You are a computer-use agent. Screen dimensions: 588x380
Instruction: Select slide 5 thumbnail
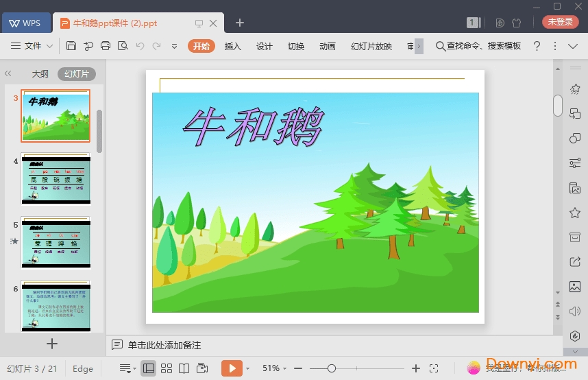tap(56, 243)
